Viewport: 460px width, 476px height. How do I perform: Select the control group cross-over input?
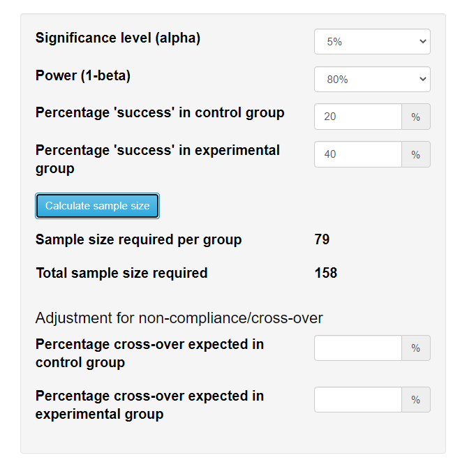(357, 348)
